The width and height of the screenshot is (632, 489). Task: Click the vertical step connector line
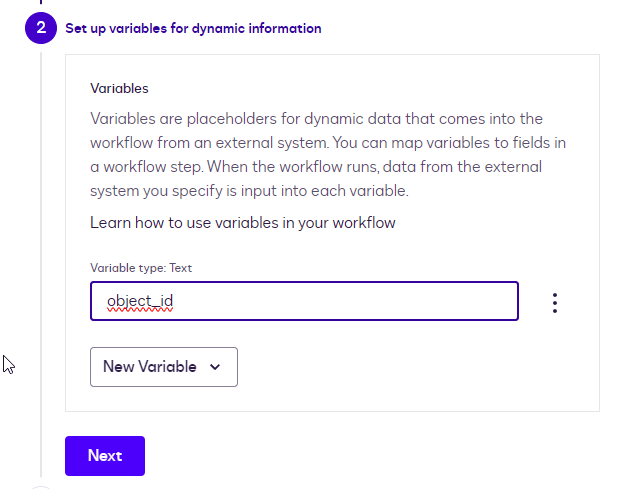(x=41, y=250)
